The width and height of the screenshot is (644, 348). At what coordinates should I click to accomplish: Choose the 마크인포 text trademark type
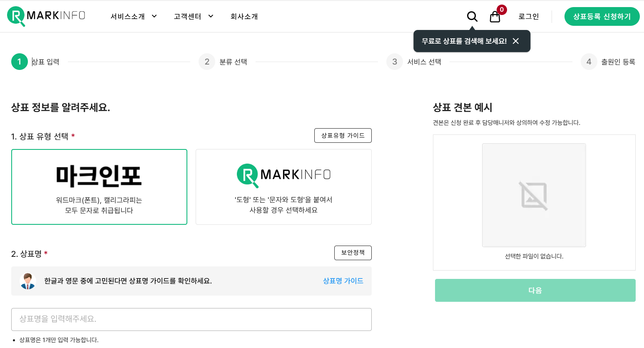[x=99, y=187]
